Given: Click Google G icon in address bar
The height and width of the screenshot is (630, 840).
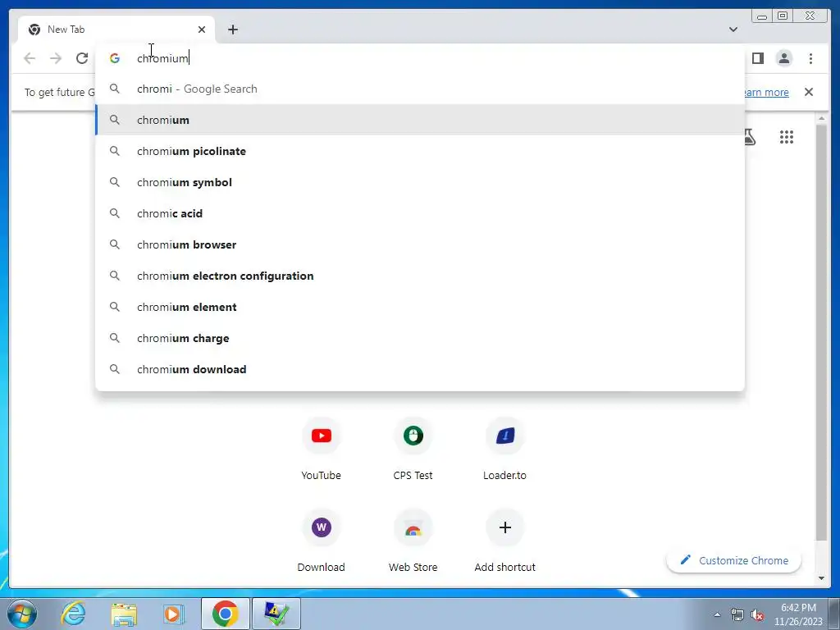Looking at the screenshot, I should pyautogui.click(x=115, y=58).
